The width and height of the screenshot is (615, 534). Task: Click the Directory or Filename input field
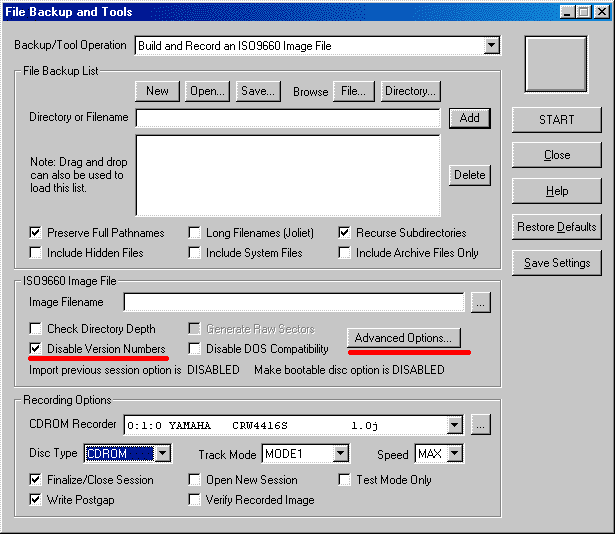(288, 118)
